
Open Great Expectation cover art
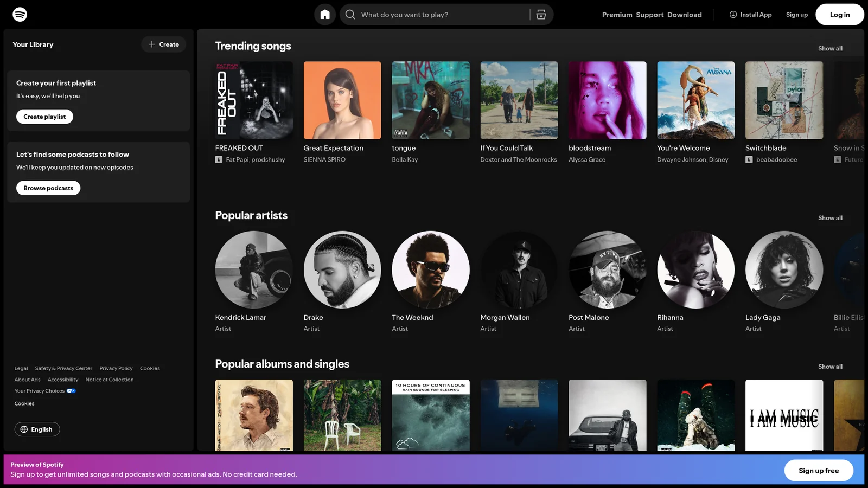[342, 100]
